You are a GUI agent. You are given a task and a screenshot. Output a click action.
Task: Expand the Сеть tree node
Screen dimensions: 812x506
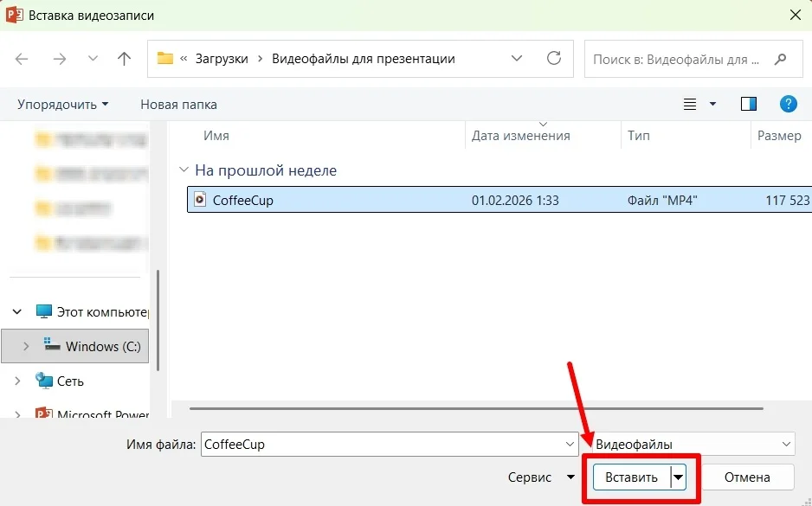(x=17, y=381)
